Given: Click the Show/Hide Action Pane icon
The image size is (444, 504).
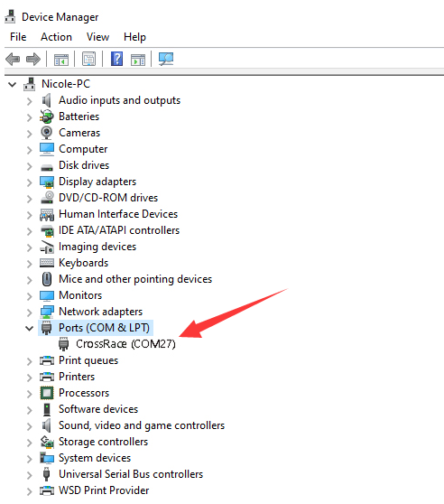Looking at the screenshot, I should click(138, 60).
